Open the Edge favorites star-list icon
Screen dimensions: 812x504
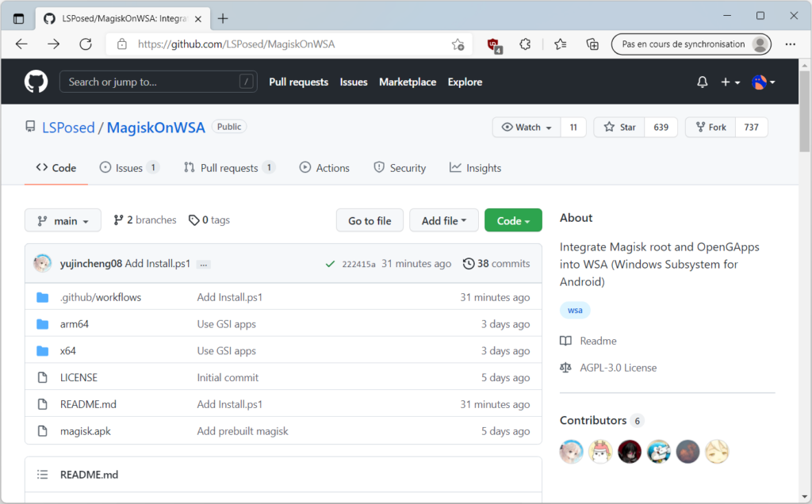click(x=561, y=44)
